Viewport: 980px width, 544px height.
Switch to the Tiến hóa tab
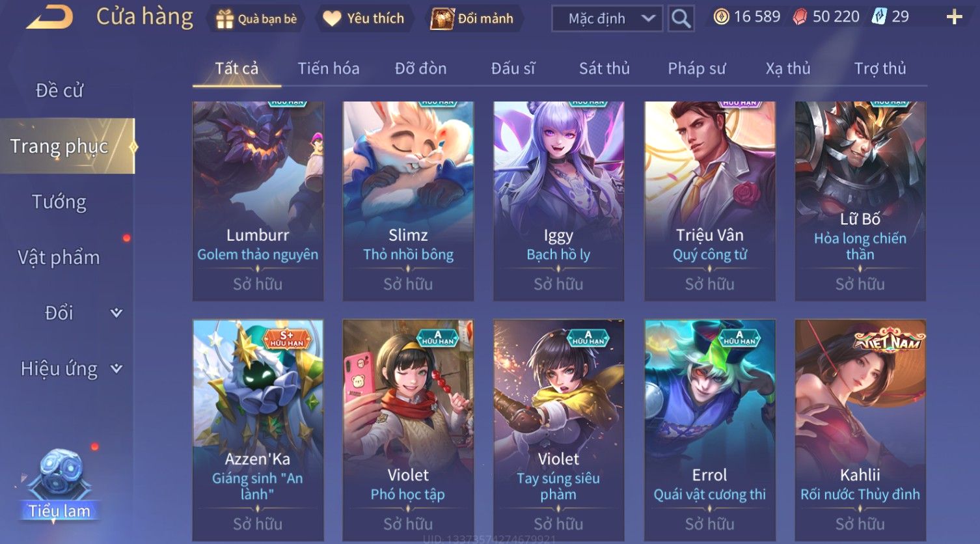[x=329, y=68]
